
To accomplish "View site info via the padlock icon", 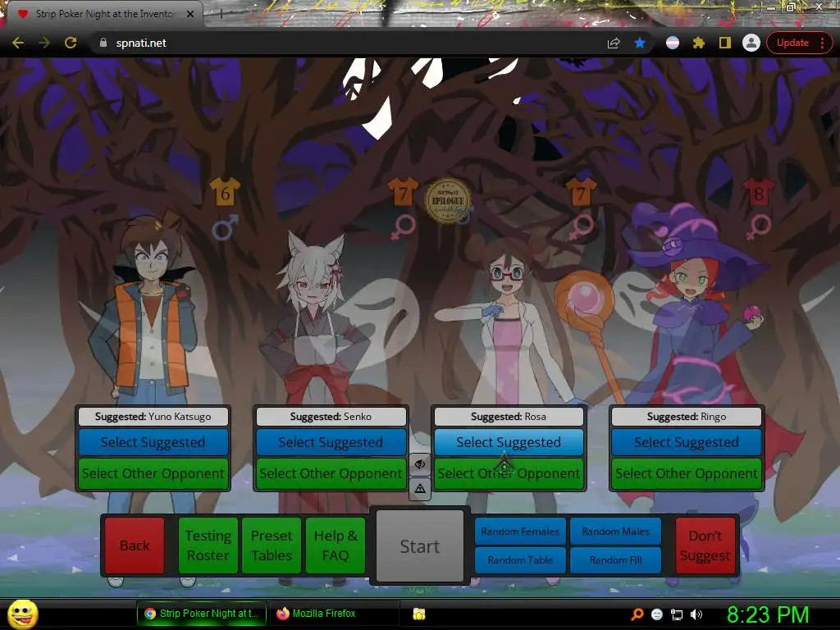I will pos(103,43).
